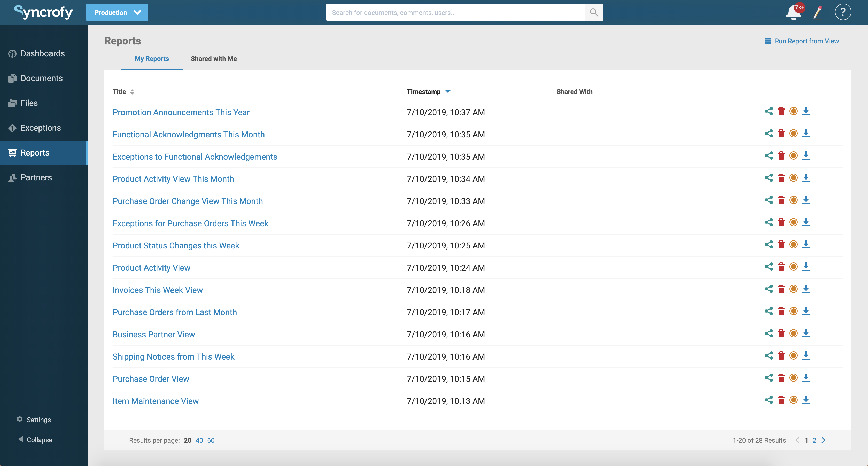Toggle the Timestamp sort to ascending
The height and width of the screenshot is (466, 868).
coord(448,91)
